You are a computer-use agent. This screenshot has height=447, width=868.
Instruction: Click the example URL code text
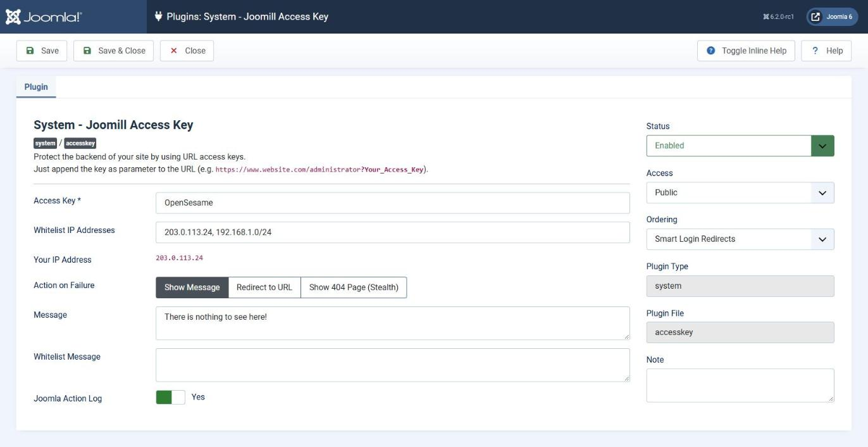(319, 170)
